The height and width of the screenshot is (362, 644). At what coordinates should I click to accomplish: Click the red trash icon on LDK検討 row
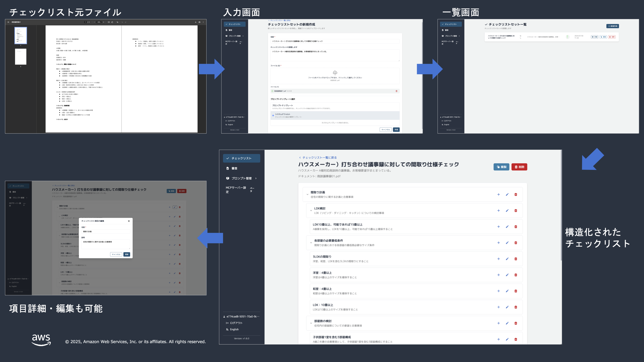coord(516,211)
